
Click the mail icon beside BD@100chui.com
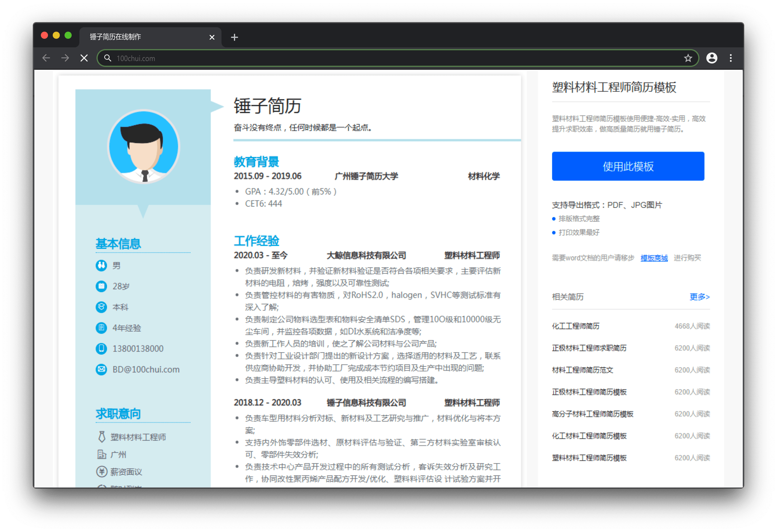[101, 369]
